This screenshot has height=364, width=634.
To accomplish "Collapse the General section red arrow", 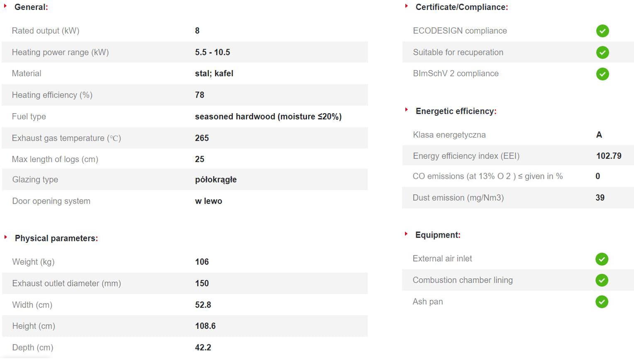I will (x=5, y=6).
